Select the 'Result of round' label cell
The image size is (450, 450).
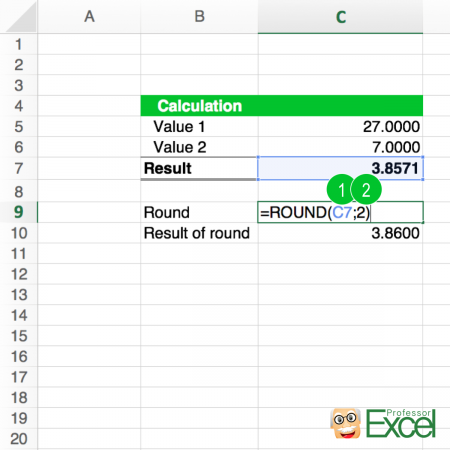click(199, 233)
